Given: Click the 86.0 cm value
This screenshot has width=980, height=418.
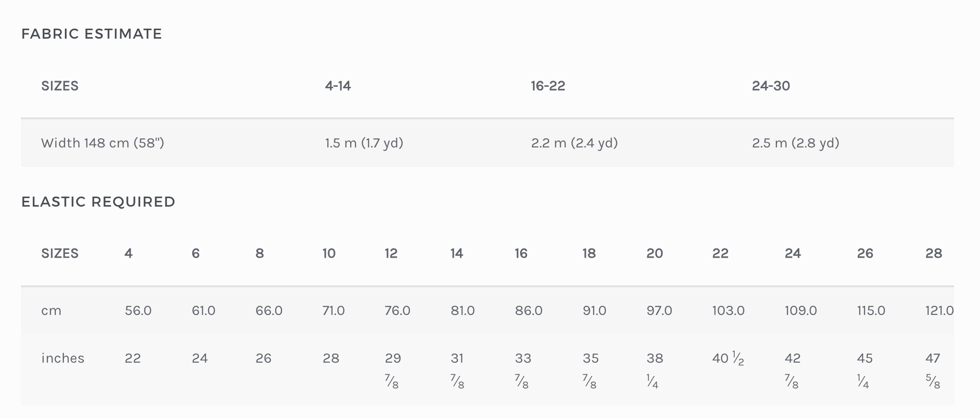Looking at the screenshot, I should pyautogui.click(x=529, y=311).
